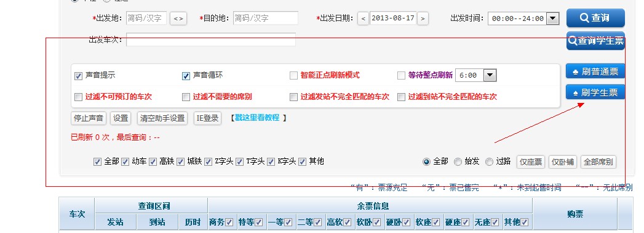Click the 到站 column header
The image size is (644, 233).
pyautogui.click(x=157, y=223)
